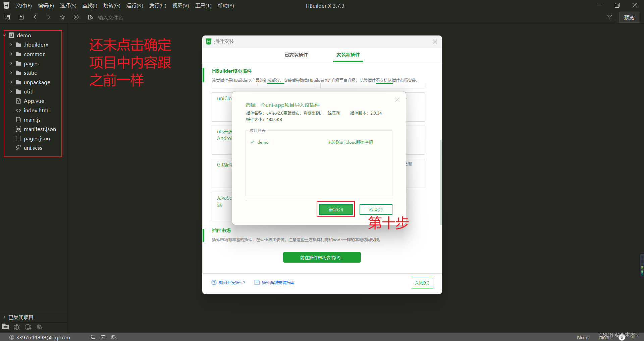Expand the unpackage folder

[x=11, y=82]
